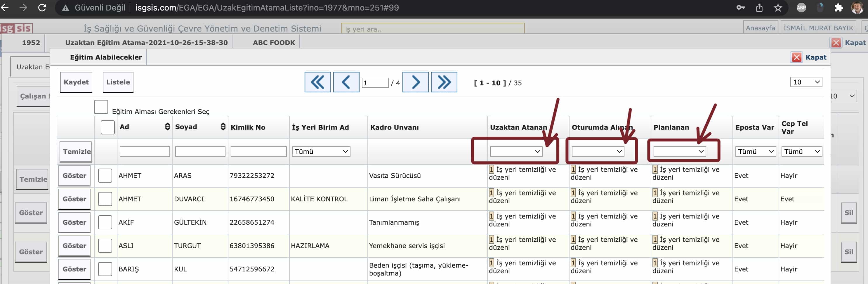The height and width of the screenshot is (284, 868).
Task: Click the Kimlik No filter text field
Action: pyautogui.click(x=258, y=151)
